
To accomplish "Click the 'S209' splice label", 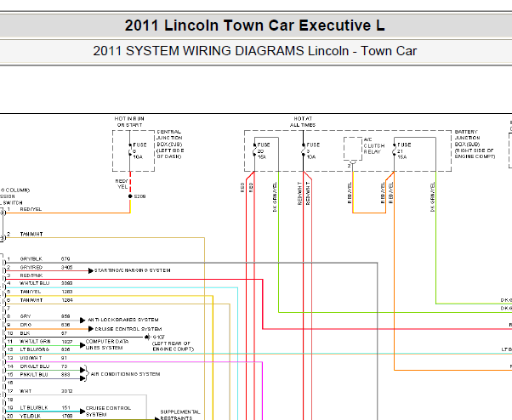I will coord(139,196).
